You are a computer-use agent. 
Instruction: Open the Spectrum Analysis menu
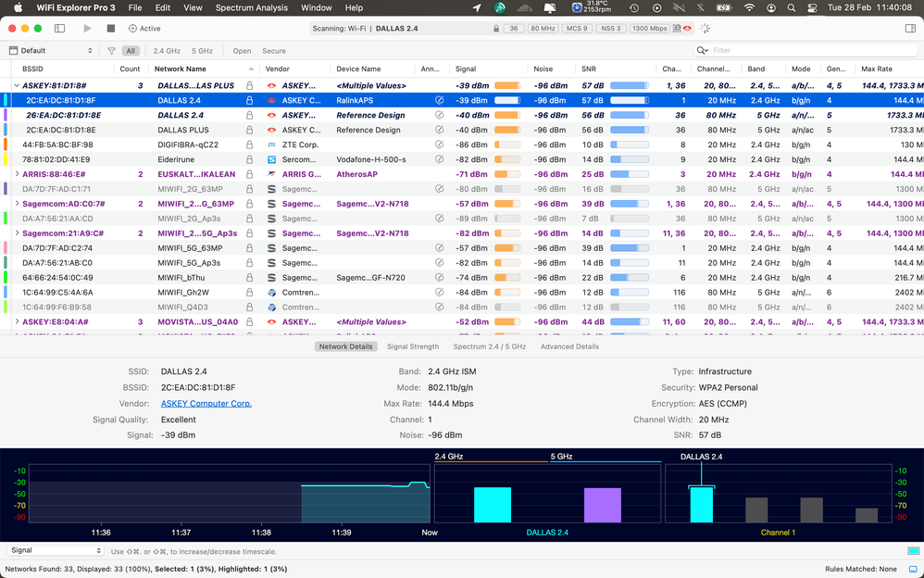(x=251, y=7)
